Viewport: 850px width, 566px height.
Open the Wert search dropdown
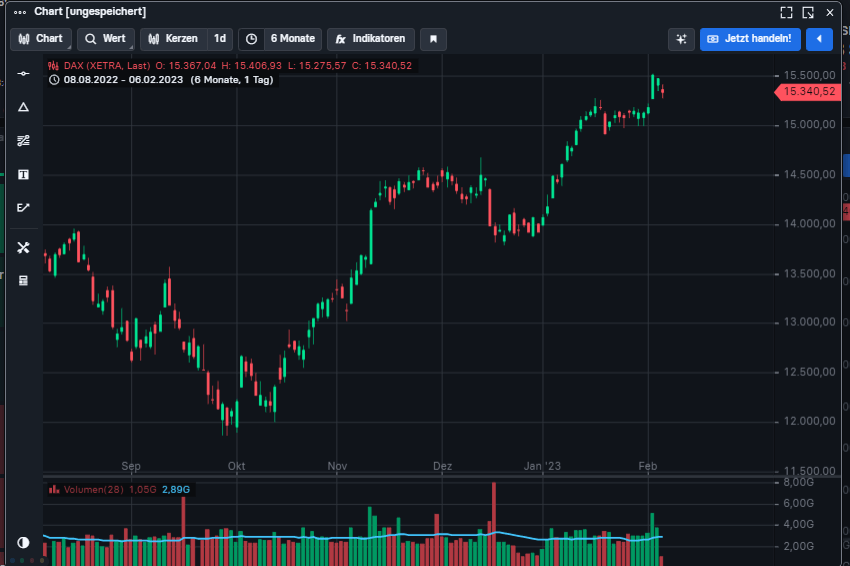point(106,39)
